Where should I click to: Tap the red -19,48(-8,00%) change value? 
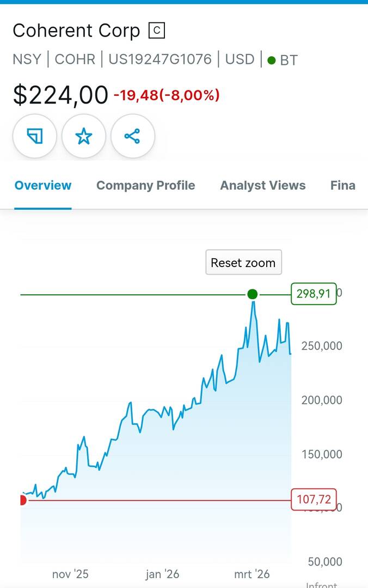(166, 95)
